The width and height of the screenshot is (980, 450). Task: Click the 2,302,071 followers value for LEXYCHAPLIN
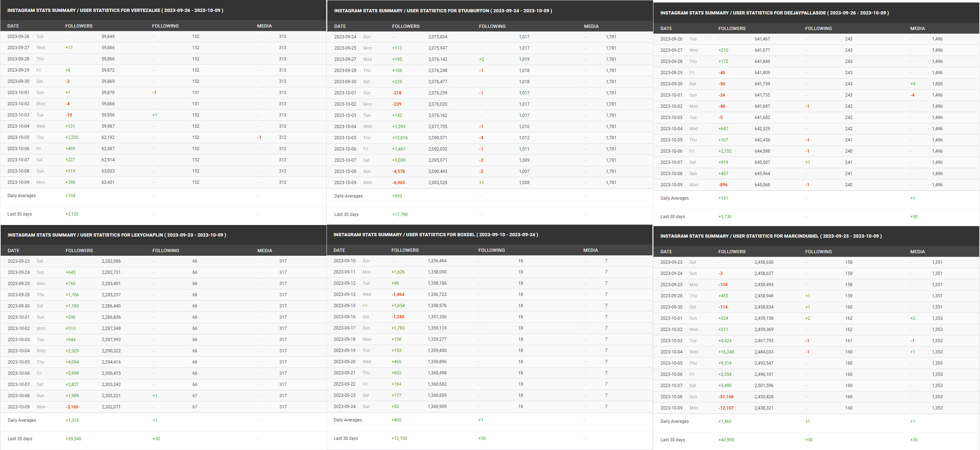pyautogui.click(x=111, y=407)
